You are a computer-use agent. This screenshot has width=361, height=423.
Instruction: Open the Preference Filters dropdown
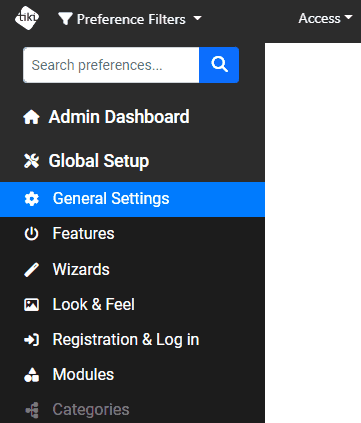point(130,19)
